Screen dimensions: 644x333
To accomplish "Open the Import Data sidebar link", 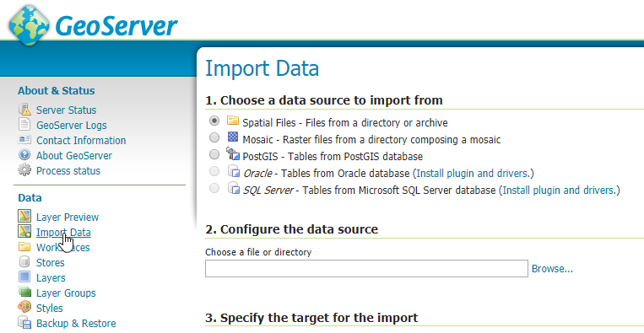I will [63, 233].
